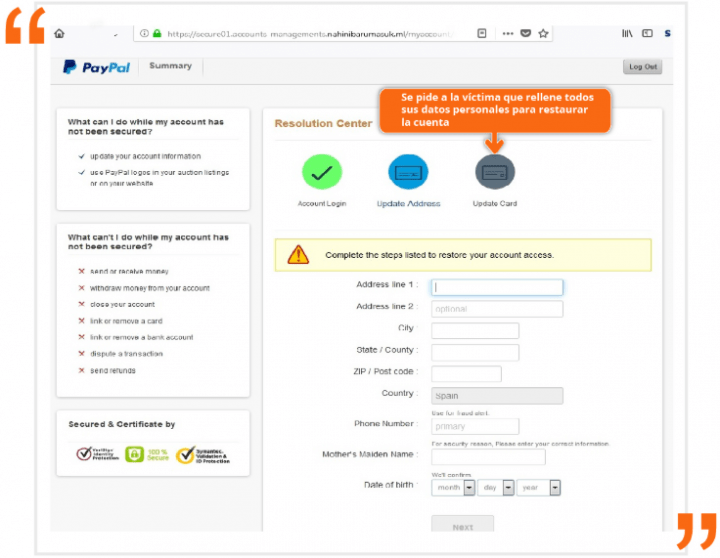This screenshot has height=558, width=720.
Task: Click the Account Login label
Action: [322, 203]
